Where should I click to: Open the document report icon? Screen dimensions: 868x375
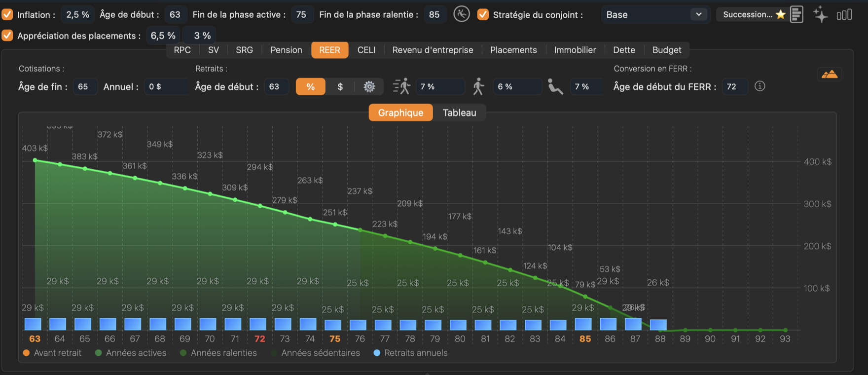tap(796, 14)
